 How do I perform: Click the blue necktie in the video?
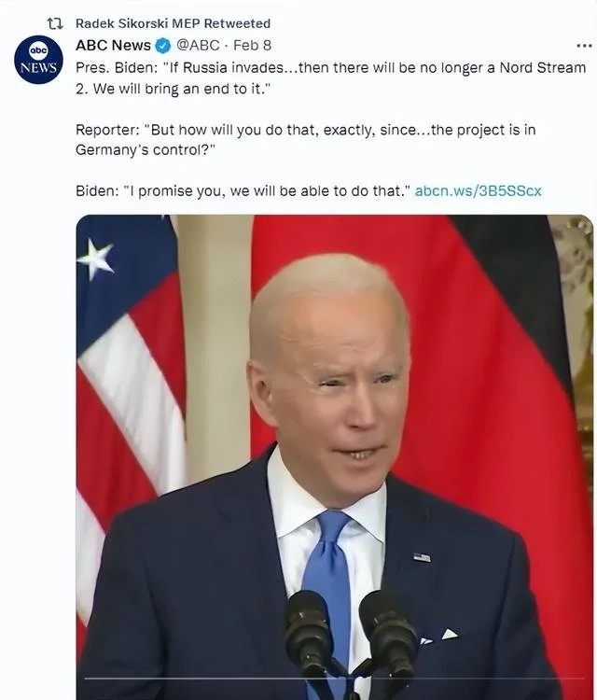[329, 589]
